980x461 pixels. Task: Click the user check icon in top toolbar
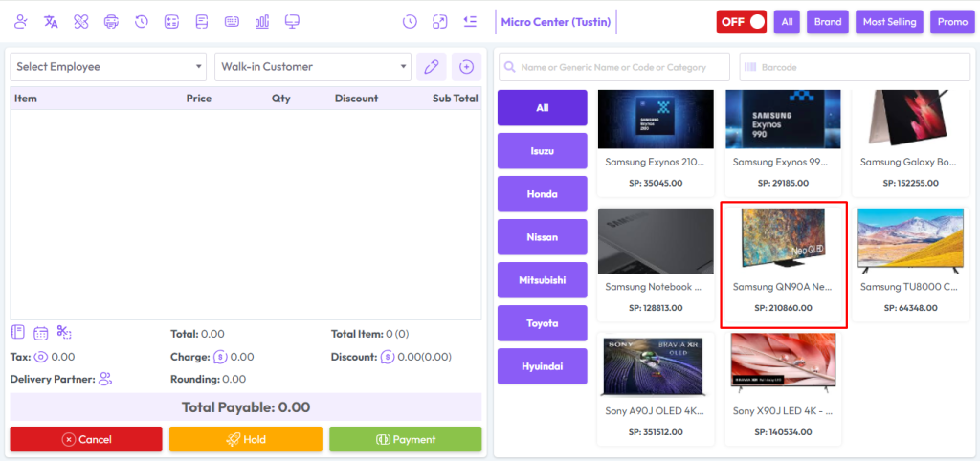click(21, 22)
